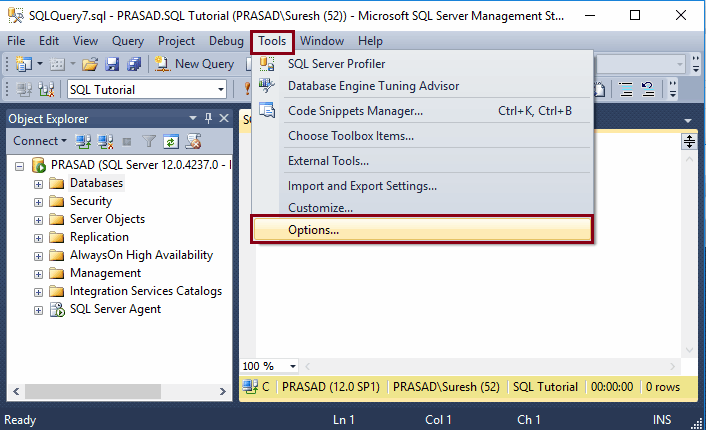This screenshot has height=430, width=706.
Task: Click the Code Snippets Manager icon
Action: coord(267,110)
